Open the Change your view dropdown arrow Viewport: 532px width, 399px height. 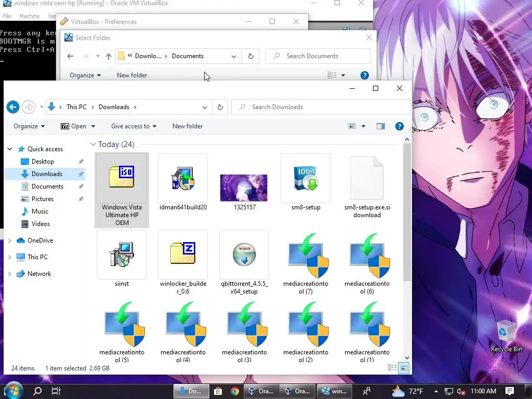click(363, 126)
